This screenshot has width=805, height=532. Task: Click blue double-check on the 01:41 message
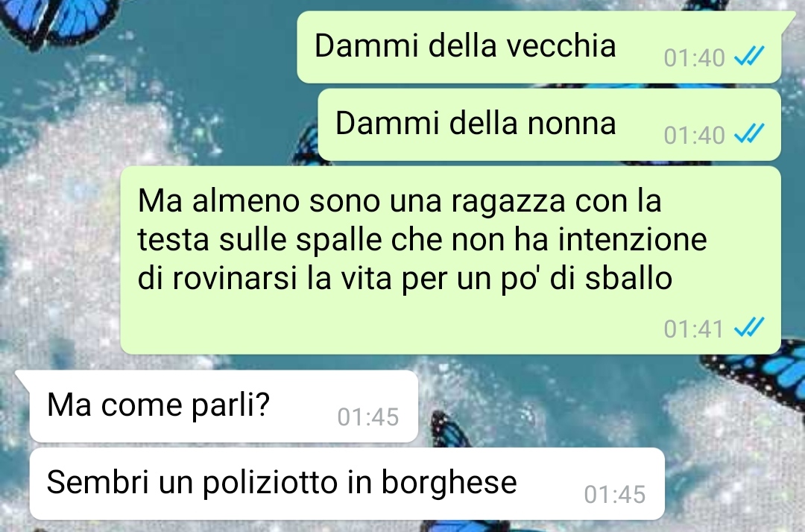749,327
